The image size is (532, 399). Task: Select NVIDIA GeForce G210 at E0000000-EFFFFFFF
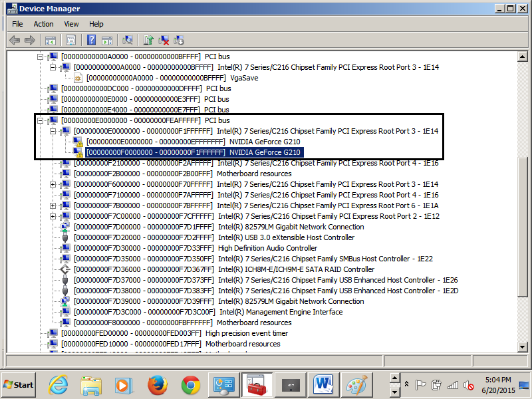point(194,142)
